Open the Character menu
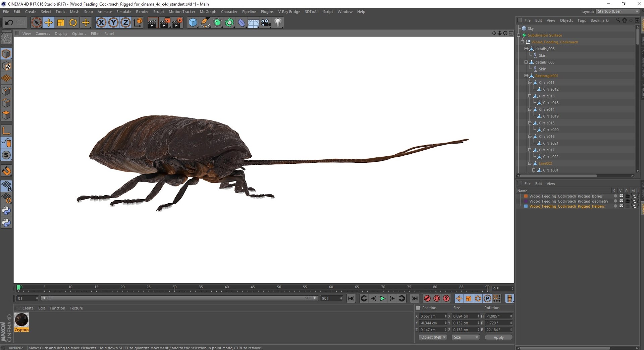This screenshot has height=350, width=644. pyautogui.click(x=229, y=11)
